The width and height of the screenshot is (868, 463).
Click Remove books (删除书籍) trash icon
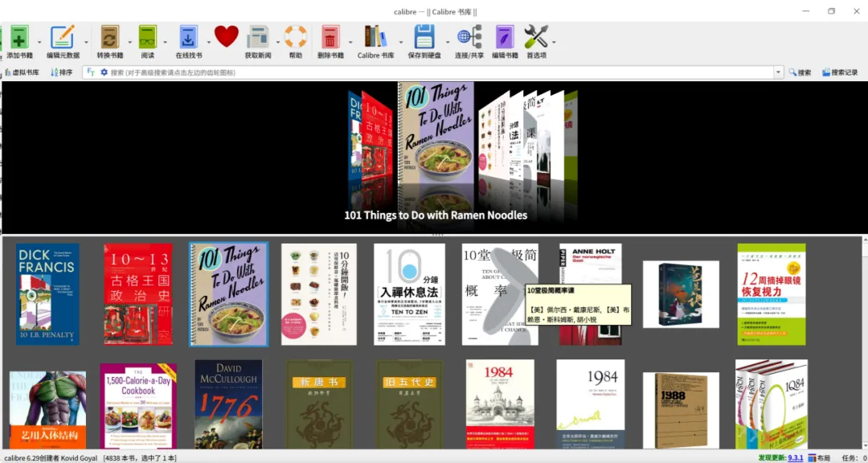(x=330, y=37)
